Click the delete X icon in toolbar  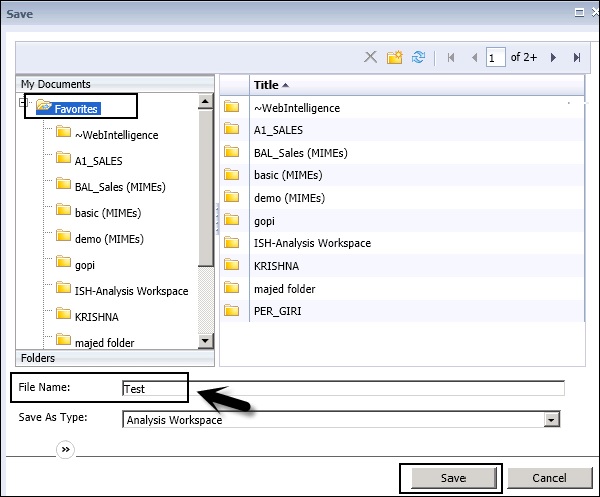point(370,57)
